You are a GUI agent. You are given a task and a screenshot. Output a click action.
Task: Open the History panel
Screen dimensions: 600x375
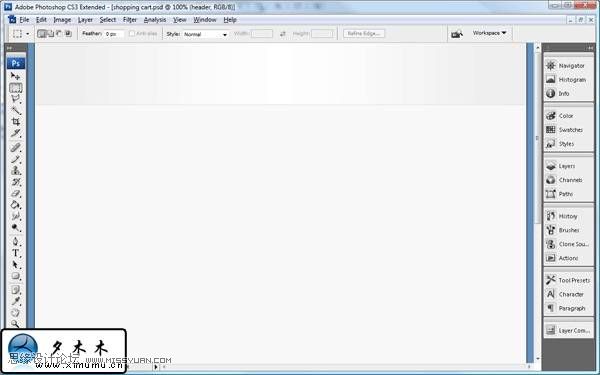pyautogui.click(x=569, y=216)
